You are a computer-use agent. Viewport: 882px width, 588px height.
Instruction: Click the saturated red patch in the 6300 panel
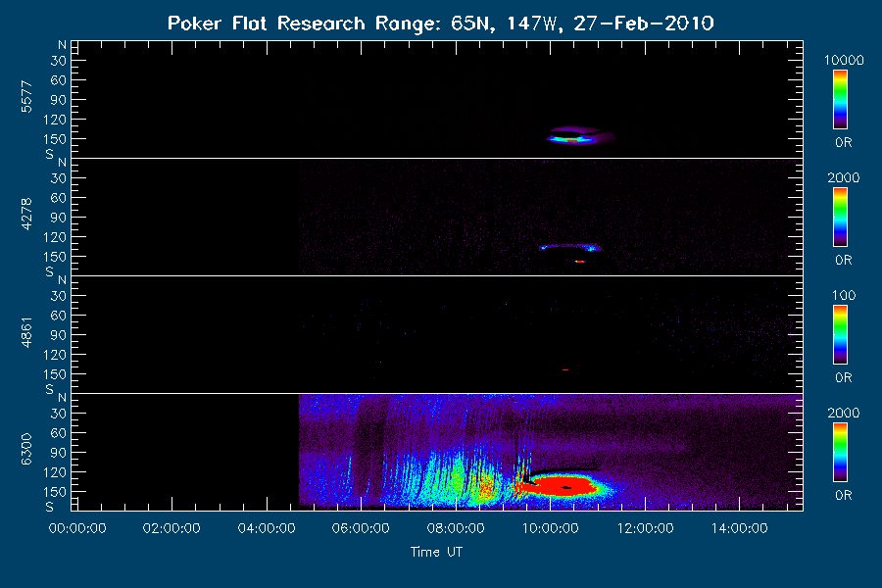tap(563, 485)
